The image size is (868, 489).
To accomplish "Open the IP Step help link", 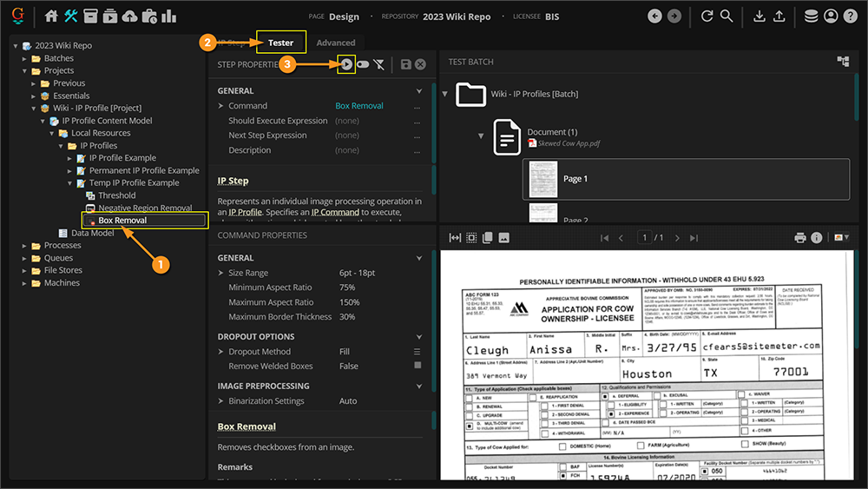I will click(233, 181).
